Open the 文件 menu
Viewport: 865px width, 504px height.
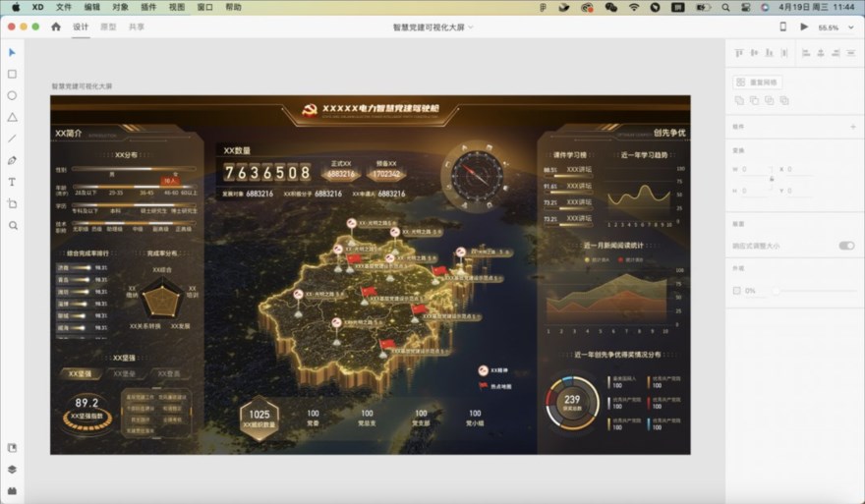coord(64,7)
